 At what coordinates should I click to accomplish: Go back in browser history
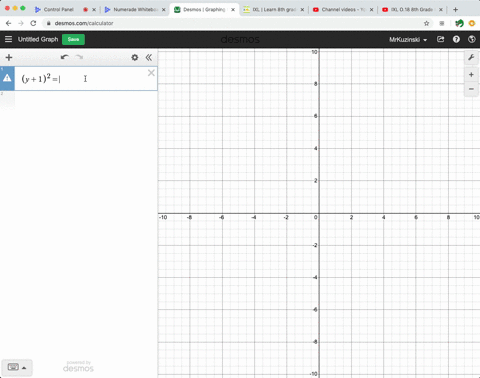[9, 23]
